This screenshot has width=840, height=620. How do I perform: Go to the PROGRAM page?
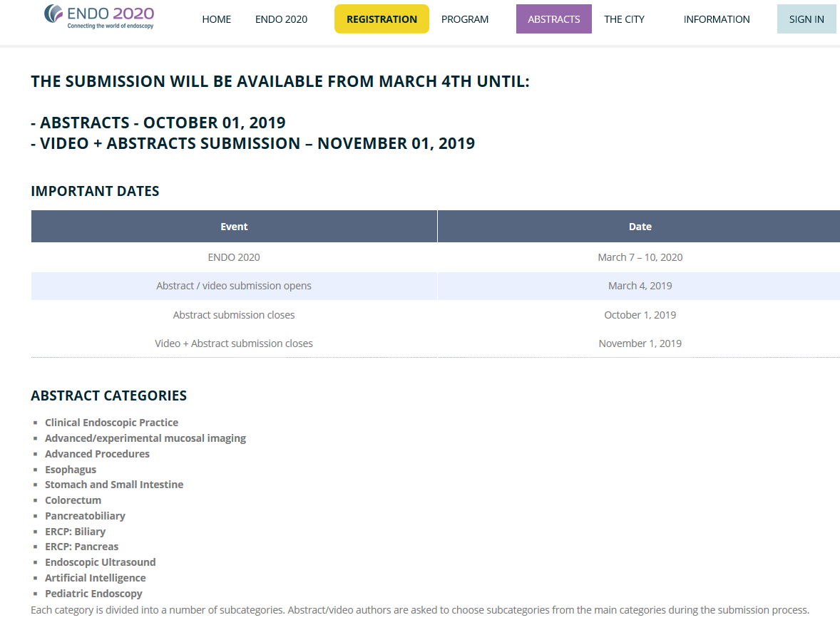coord(465,19)
